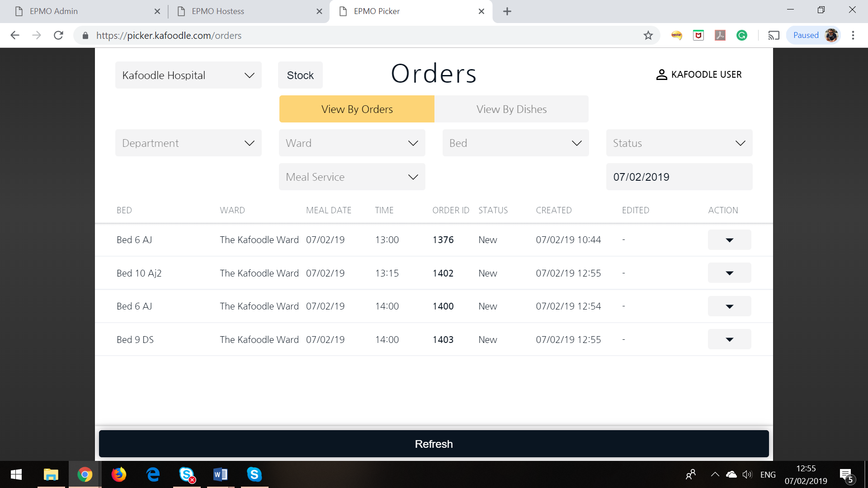Show hidden system tray icons
Image resolution: width=868 pixels, height=488 pixels.
(x=715, y=474)
